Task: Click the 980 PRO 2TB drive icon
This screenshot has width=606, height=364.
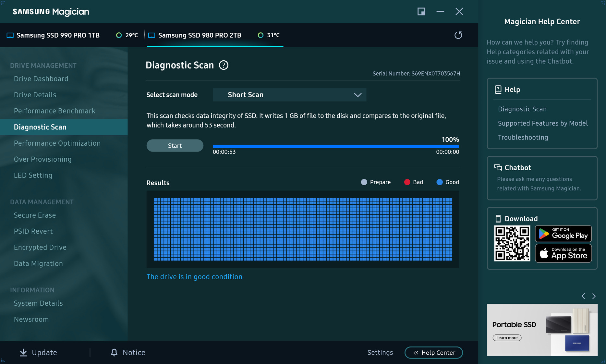Action: [x=151, y=35]
